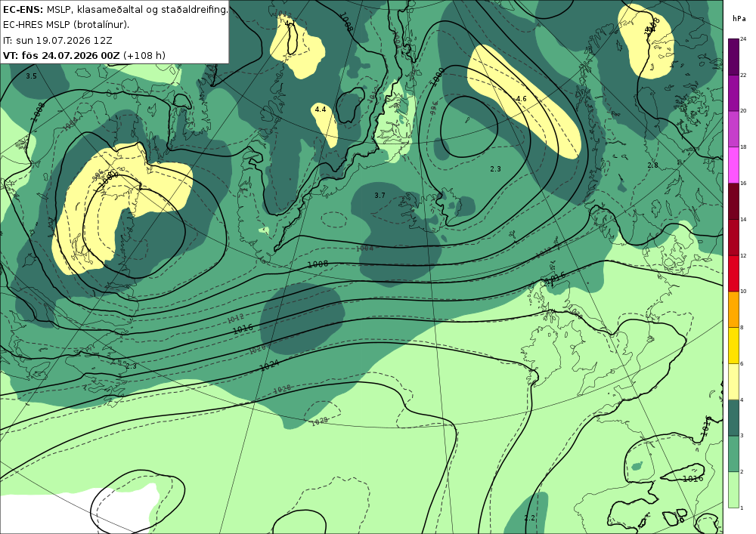Click the '2.2' spread value near the bottom
Viewport: 756px width, 534px height.
(530, 517)
